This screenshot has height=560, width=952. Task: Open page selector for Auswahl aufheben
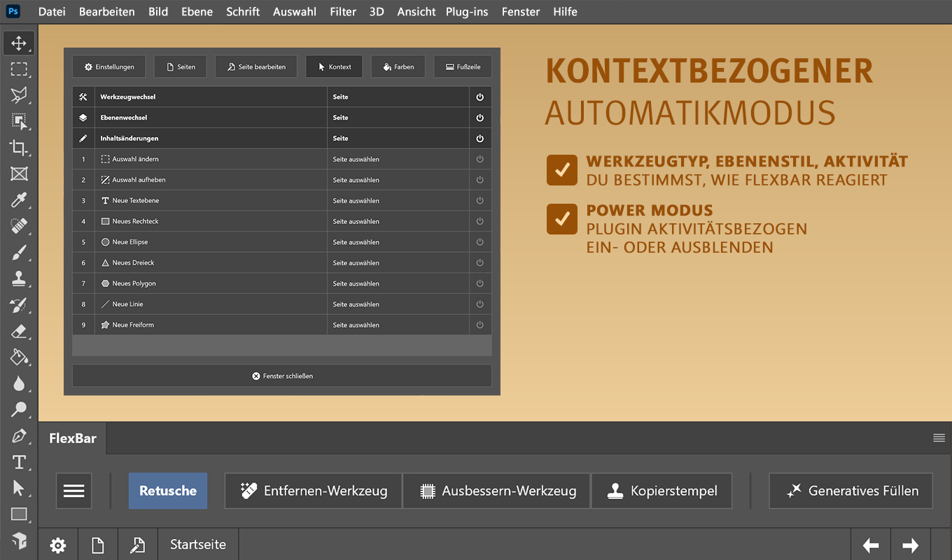click(398, 180)
